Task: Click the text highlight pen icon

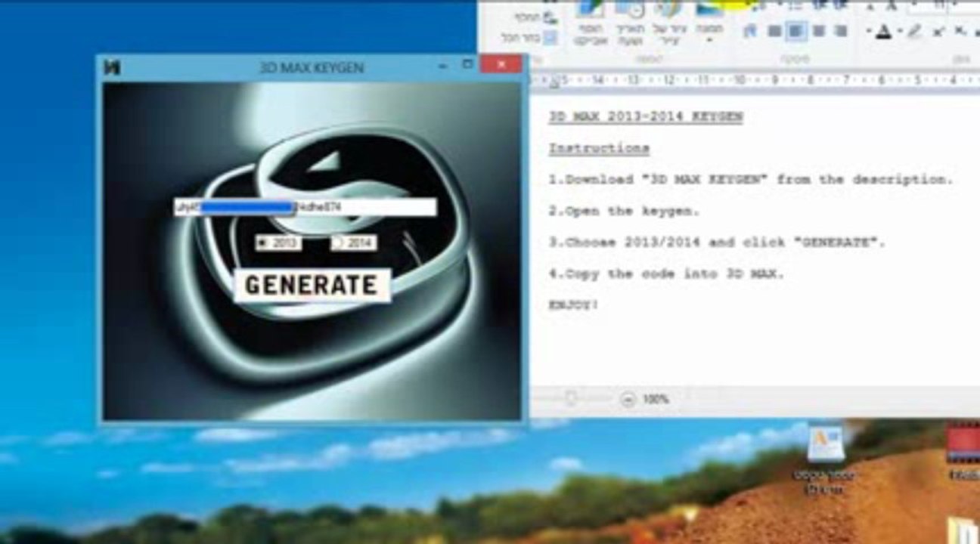Action: [915, 31]
